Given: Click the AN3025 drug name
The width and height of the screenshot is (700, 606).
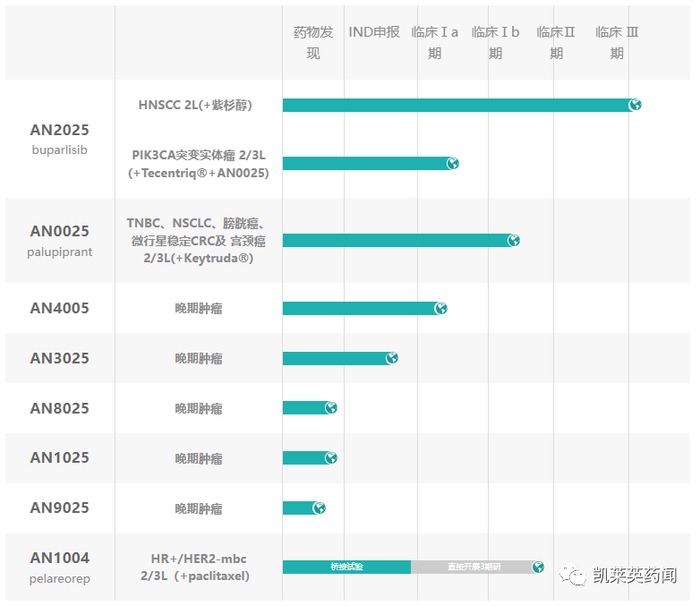Looking at the screenshot, I should coord(59,358).
